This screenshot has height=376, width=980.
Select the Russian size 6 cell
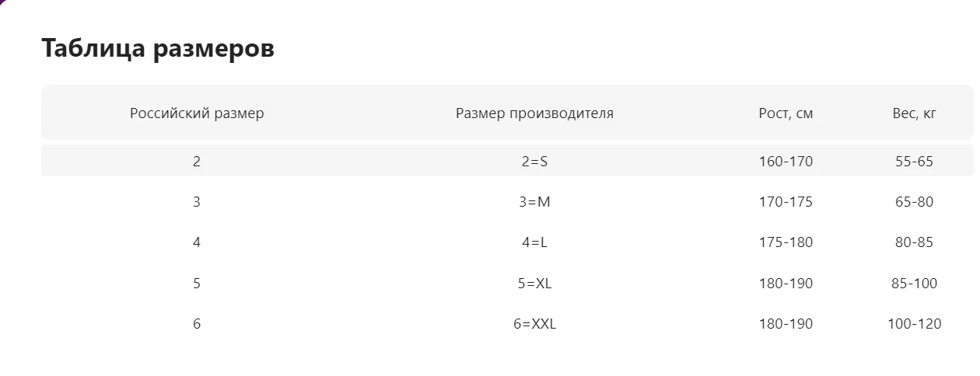[x=197, y=324]
